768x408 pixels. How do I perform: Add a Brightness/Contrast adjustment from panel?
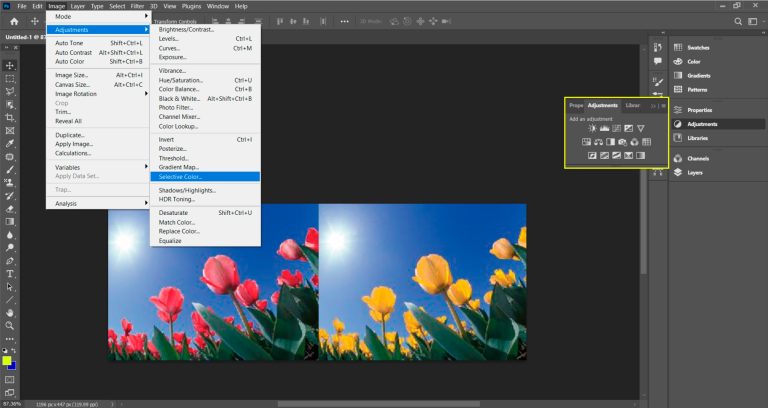[592, 128]
